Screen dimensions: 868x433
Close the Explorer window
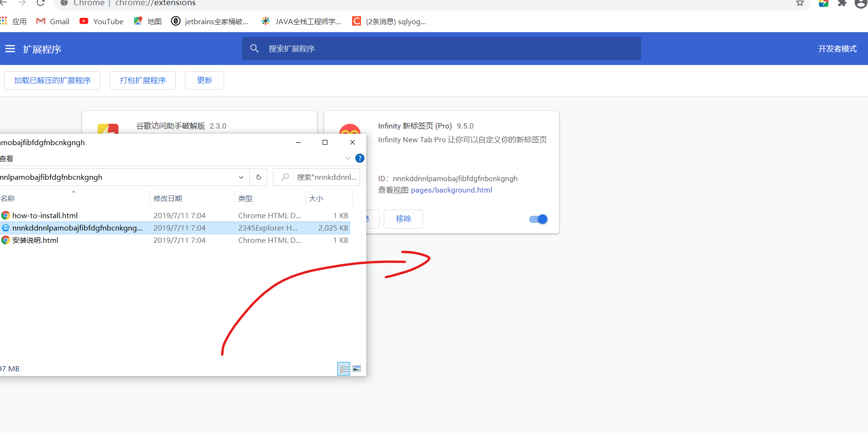[353, 142]
